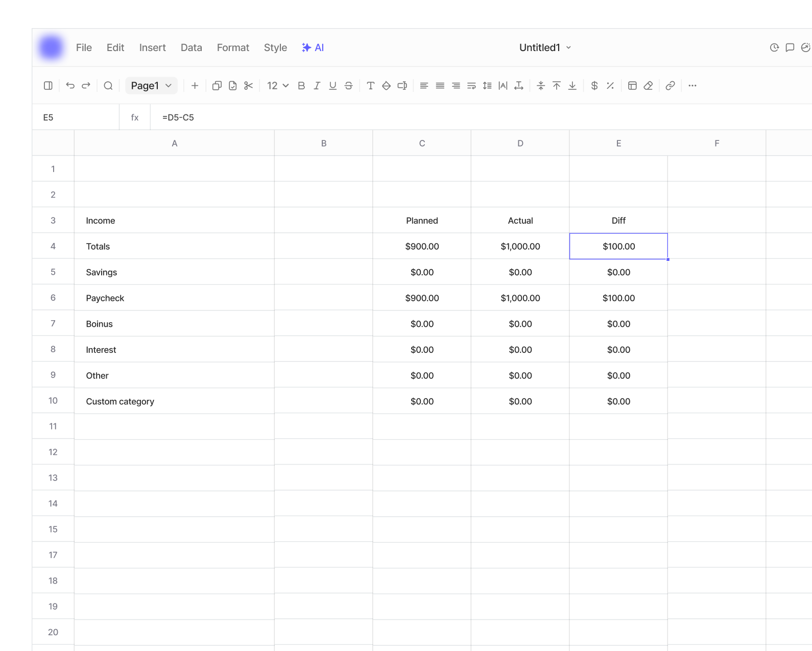The image size is (812, 651).
Task: Open the fill color bucket icon
Action: (387, 86)
